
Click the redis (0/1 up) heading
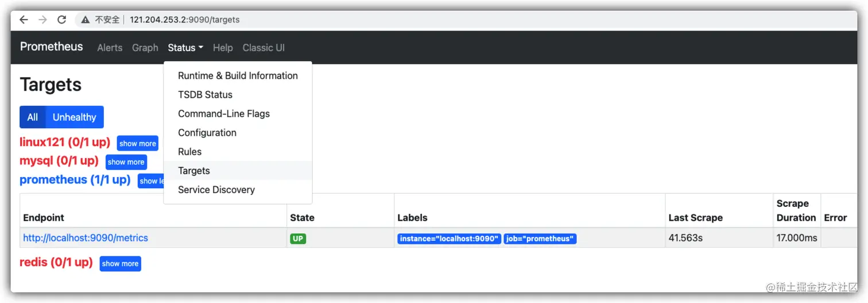[56, 262]
